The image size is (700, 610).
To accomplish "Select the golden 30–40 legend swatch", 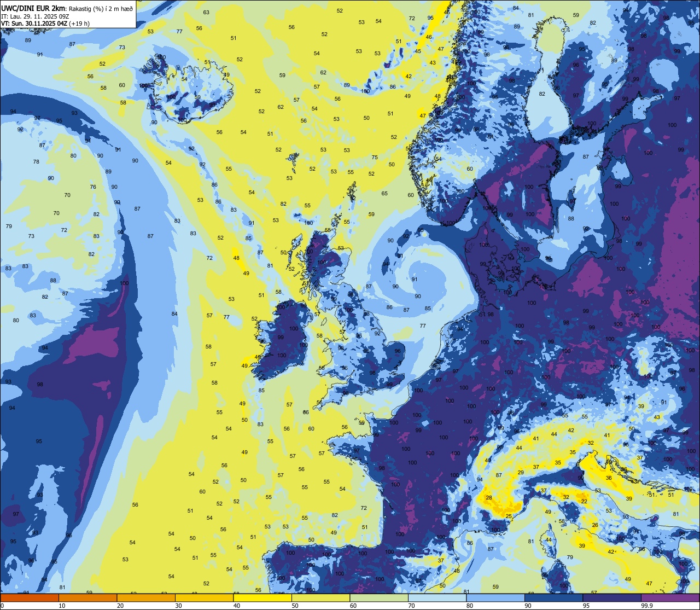I will (204, 597).
